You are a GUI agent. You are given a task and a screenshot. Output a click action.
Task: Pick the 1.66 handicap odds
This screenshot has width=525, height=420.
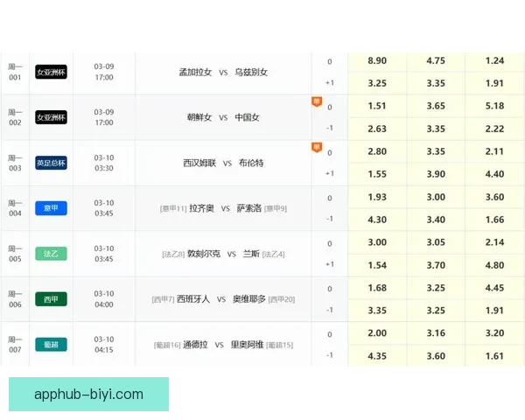pyautogui.click(x=494, y=220)
